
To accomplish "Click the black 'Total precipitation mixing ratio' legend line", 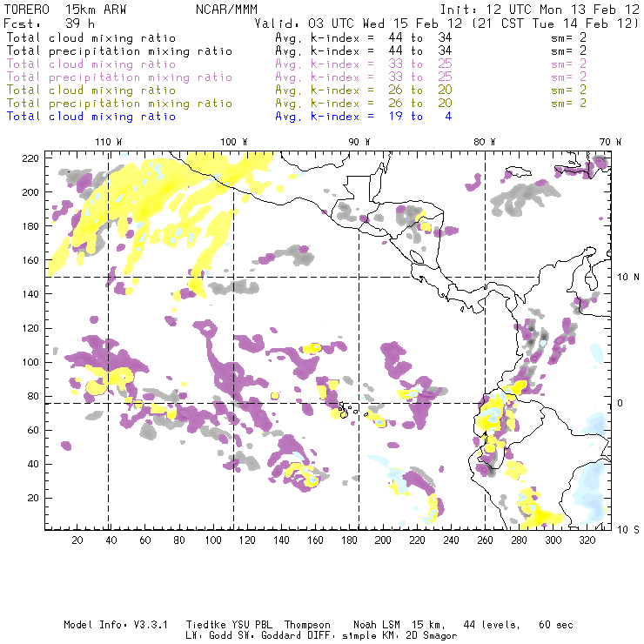I will pos(119,51).
